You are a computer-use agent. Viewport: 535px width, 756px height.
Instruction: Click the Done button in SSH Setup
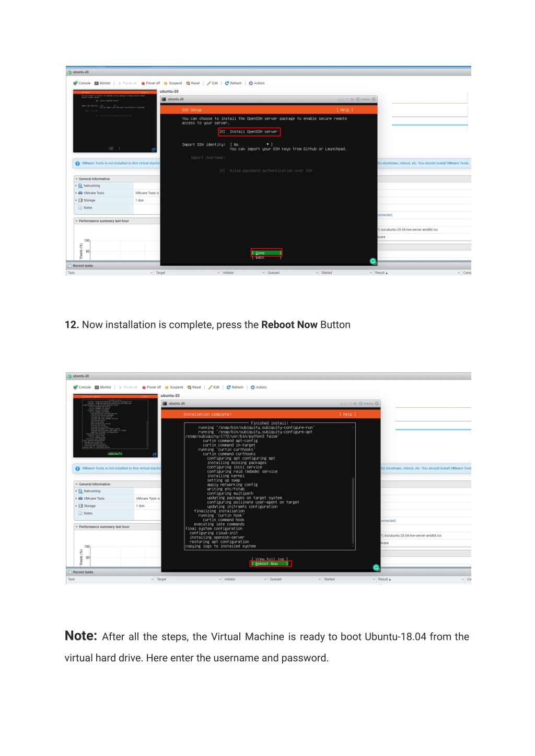(266, 253)
